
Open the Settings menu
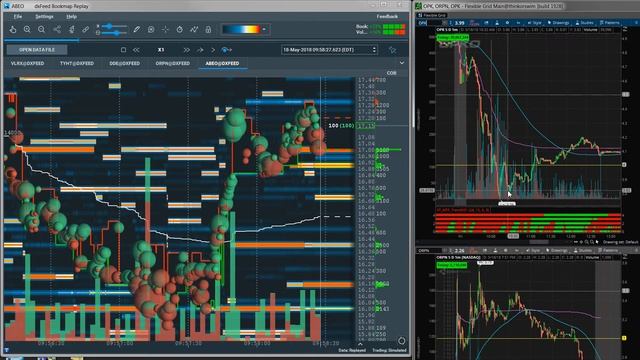point(44,17)
